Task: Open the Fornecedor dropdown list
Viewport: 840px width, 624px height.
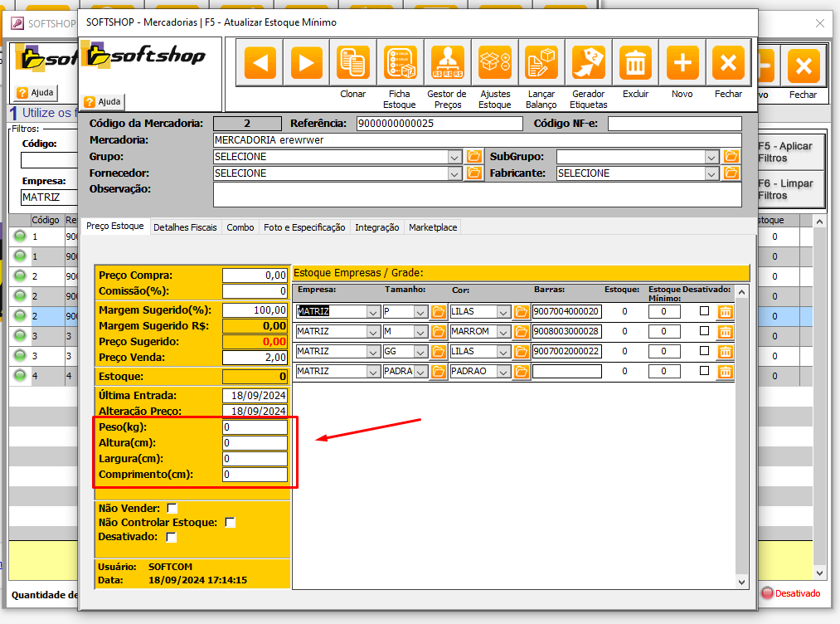Action: 454,173
